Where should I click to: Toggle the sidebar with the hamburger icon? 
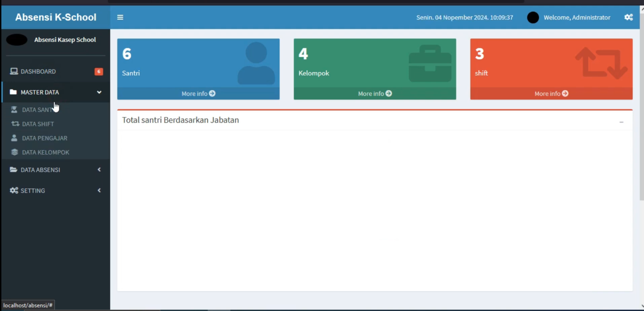click(x=120, y=17)
